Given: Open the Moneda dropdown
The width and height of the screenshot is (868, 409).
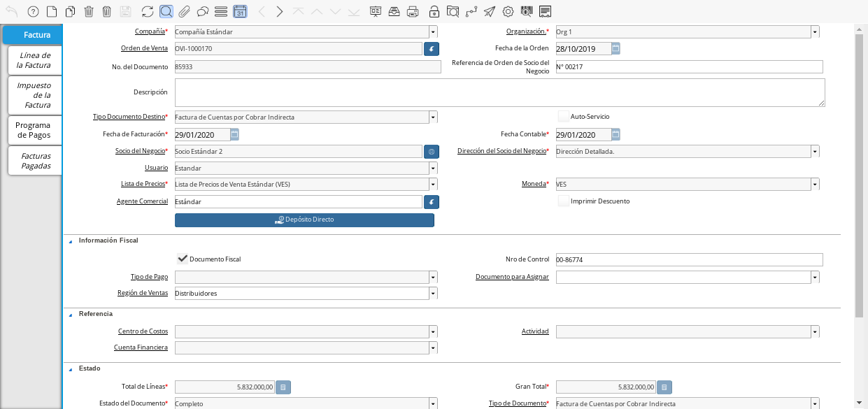Looking at the screenshot, I should point(815,185).
